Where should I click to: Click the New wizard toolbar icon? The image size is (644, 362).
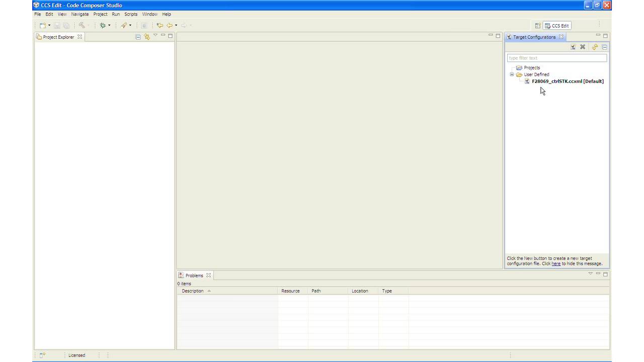43,25
